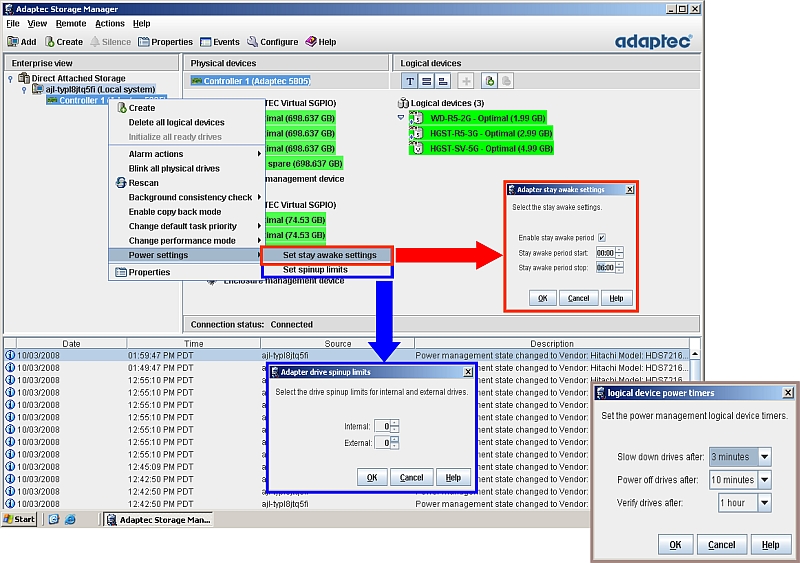This screenshot has width=800, height=563.
Task: Click OK in Adapter stay awake settings
Action: tap(542, 298)
